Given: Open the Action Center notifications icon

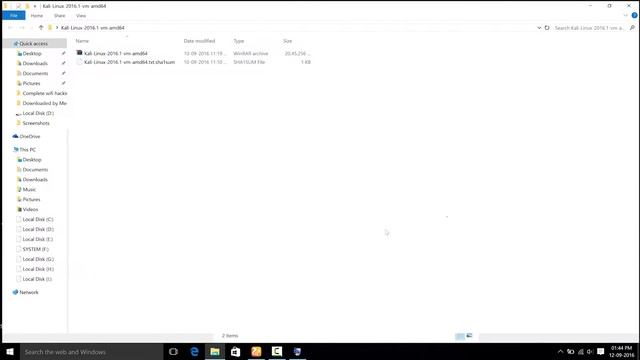Looking at the screenshot, I should pos(600,351).
